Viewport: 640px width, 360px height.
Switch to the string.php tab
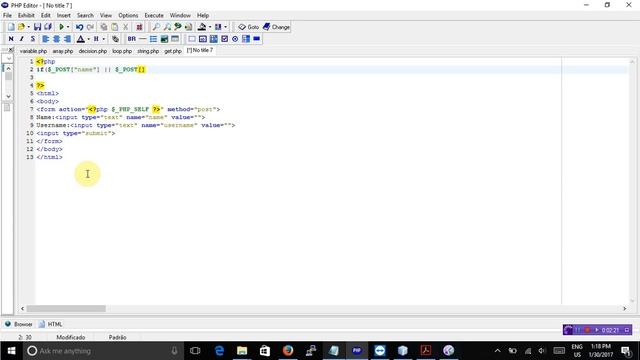tap(148, 51)
